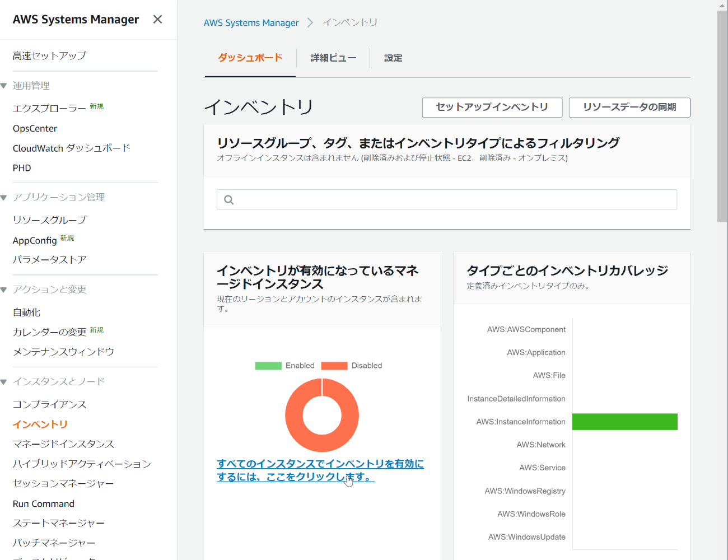Image resolution: width=728 pixels, height=560 pixels.
Task: Open コンプライアンス in sidebar
Action: [49, 404]
